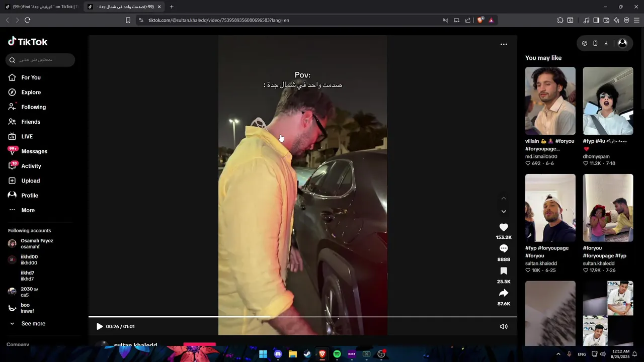The height and width of the screenshot is (362, 644).
Task: Switch to the first TikTok Find tab
Action: point(41,7)
